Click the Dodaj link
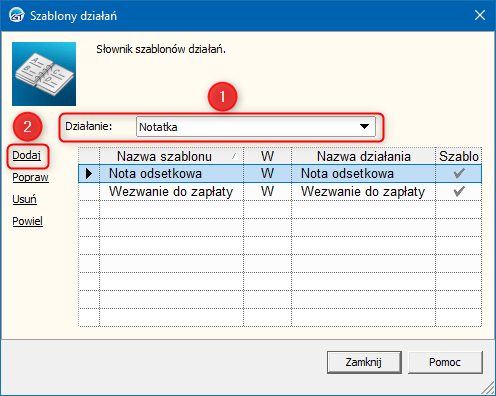The width and height of the screenshot is (496, 396). 27,155
